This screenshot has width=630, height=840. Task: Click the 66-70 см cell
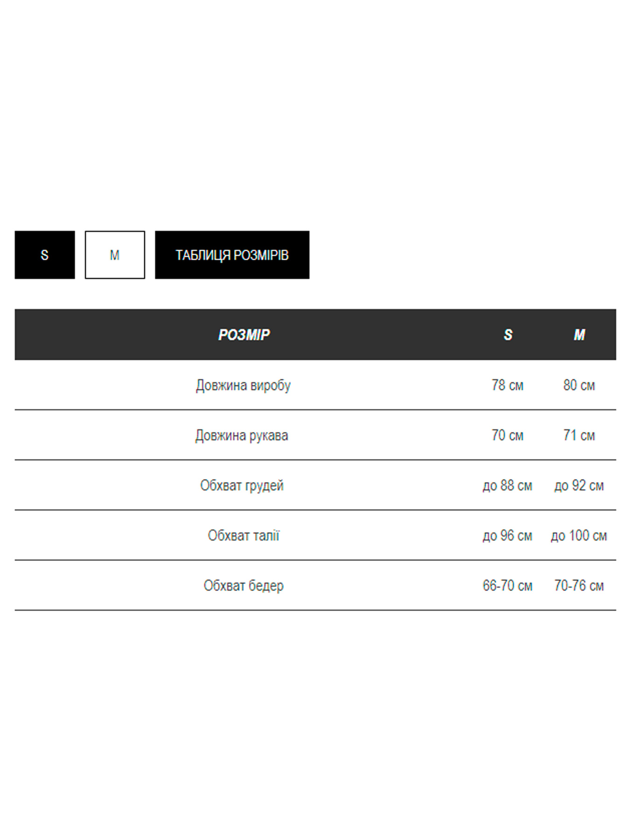point(507,585)
